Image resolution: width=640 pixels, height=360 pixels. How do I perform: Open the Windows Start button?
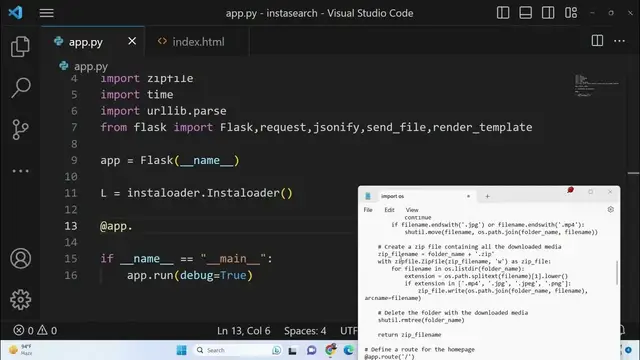181,350
